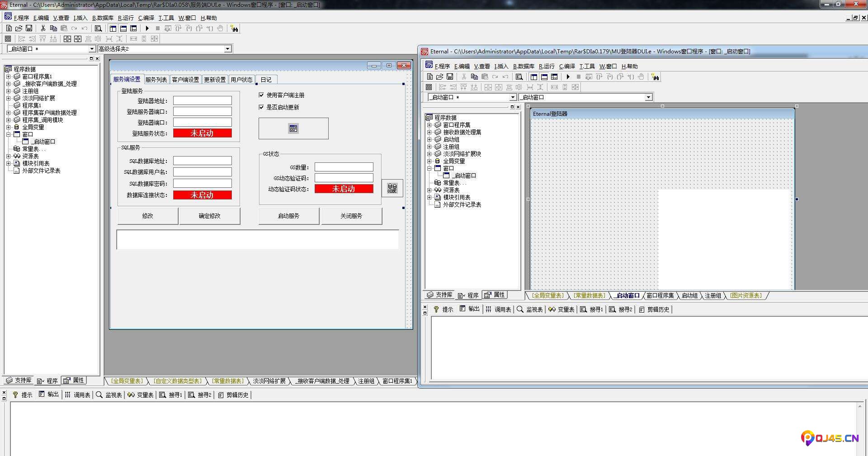Open 支持库 tab in MU登陆器 window
Viewport: 868px width, 456px height.
point(440,295)
